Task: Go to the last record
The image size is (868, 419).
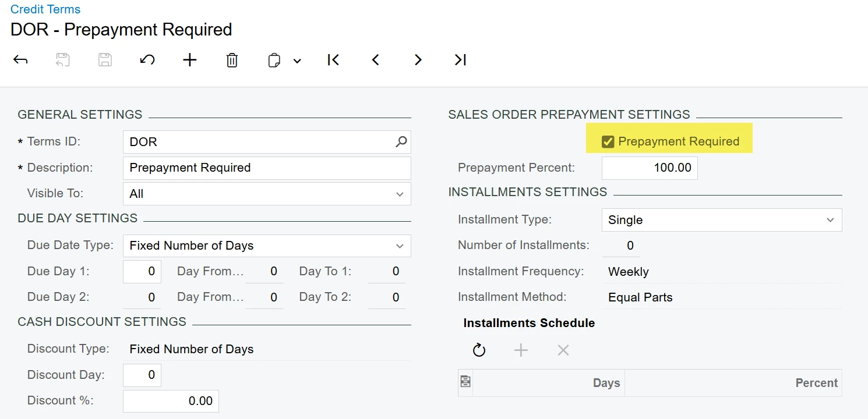Action: (460, 60)
